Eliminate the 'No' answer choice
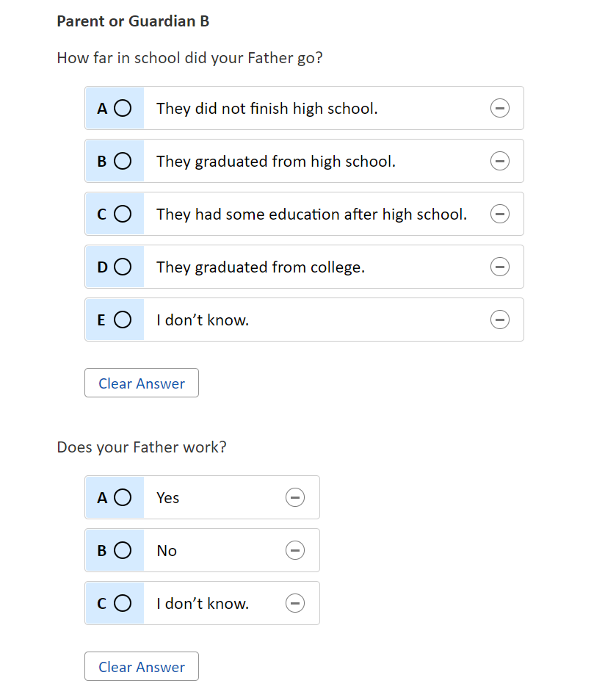Screen dimensions: 616x689 [295, 551]
